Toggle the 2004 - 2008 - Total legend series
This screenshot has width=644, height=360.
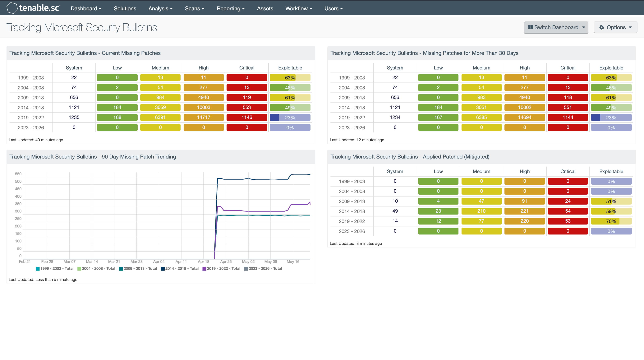pos(96,268)
